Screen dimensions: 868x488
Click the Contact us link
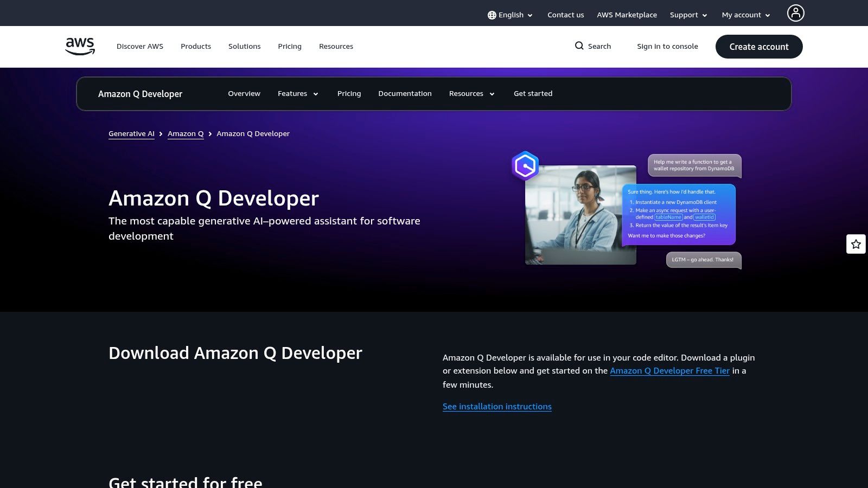566,15
